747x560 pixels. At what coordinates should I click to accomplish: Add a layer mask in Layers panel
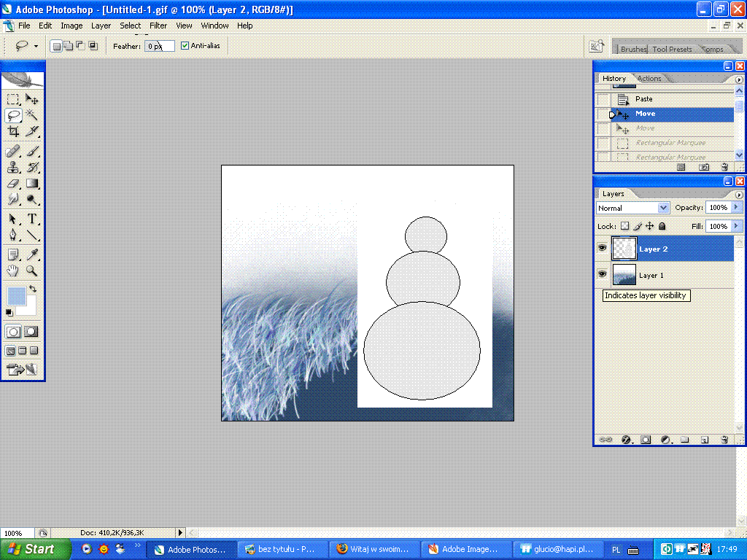pos(646,440)
